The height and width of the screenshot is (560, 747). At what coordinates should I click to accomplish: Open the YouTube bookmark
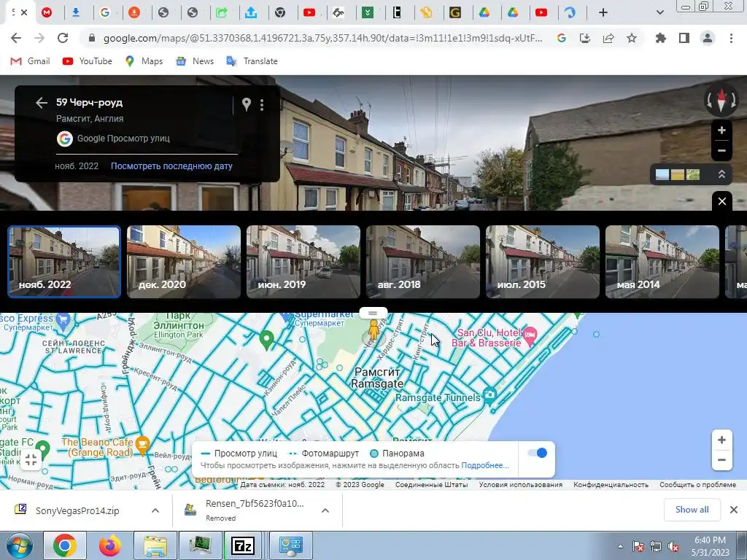click(x=88, y=61)
